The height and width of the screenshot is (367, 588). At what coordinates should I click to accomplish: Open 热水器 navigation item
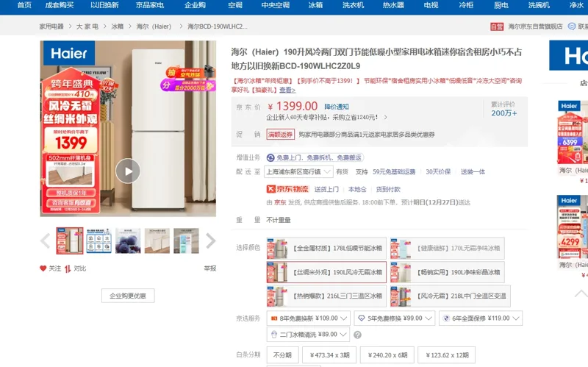pyautogui.click(x=393, y=5)
